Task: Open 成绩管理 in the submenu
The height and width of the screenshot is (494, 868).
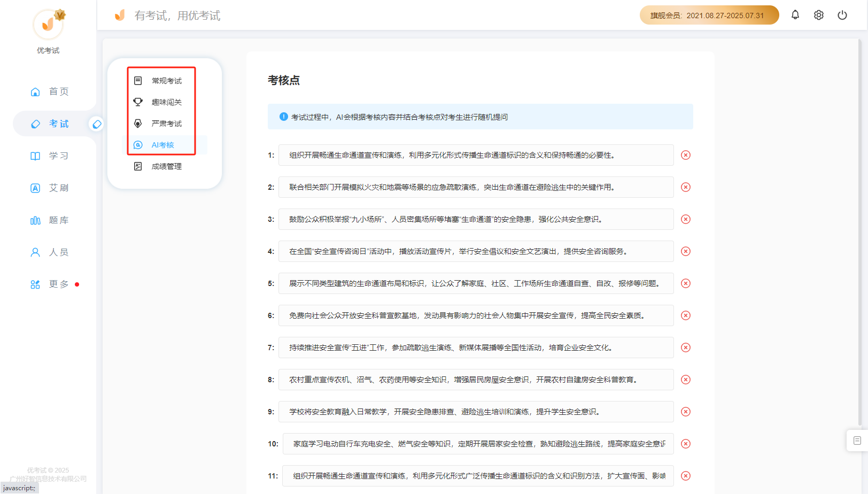Action: click(x=166, y=166)
